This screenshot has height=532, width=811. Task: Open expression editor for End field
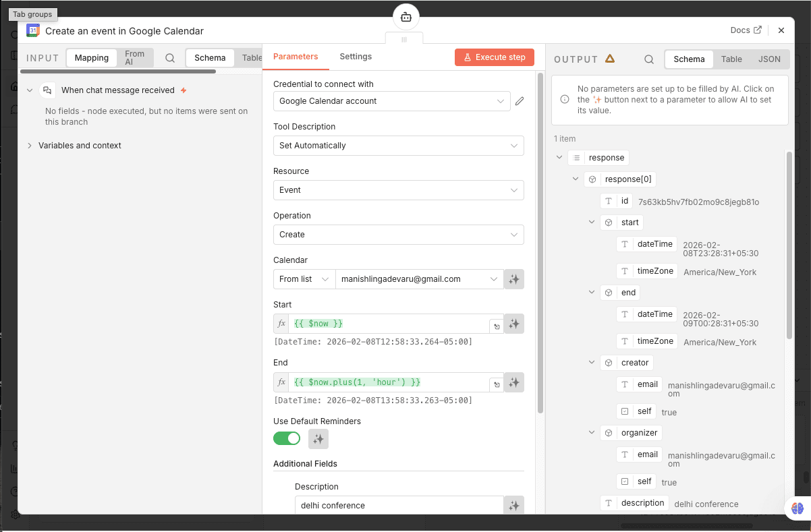click(x=496, y=384)
